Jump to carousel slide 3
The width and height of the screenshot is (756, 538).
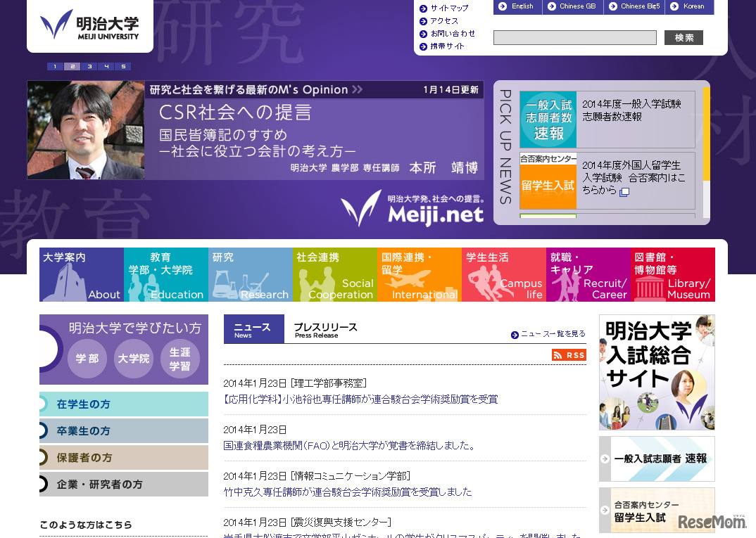click(x=89, y=66)
